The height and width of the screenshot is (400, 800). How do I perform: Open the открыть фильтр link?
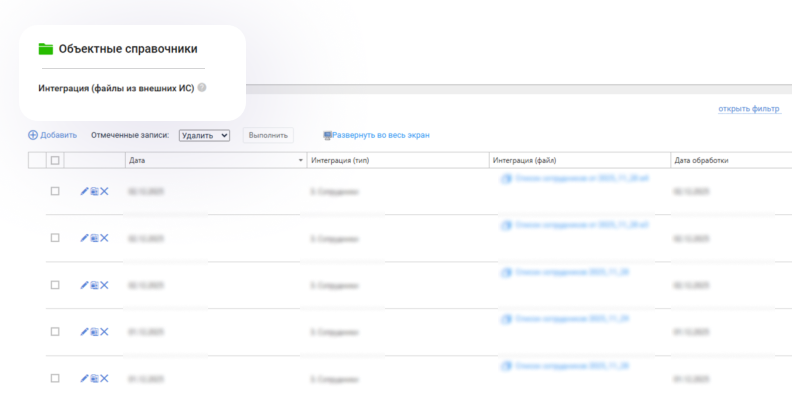point(749,109)
